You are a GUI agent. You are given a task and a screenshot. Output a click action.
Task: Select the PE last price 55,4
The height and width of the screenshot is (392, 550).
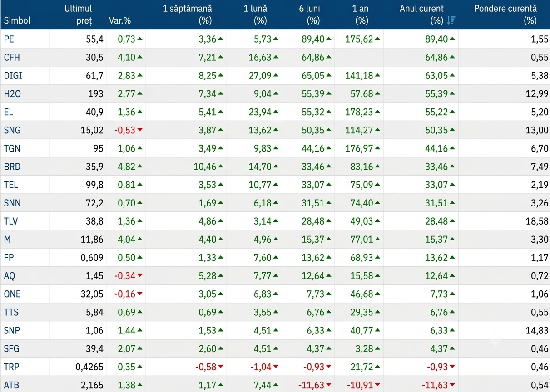point(94,39)
